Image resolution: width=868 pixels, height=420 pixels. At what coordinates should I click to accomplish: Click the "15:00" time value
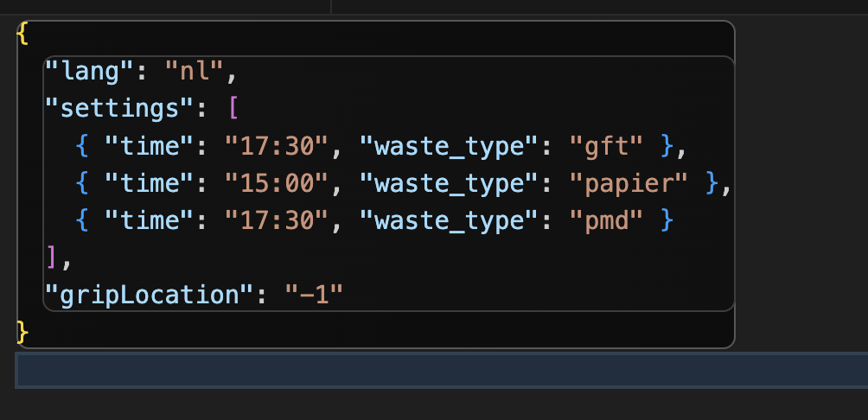coord(277,183)
